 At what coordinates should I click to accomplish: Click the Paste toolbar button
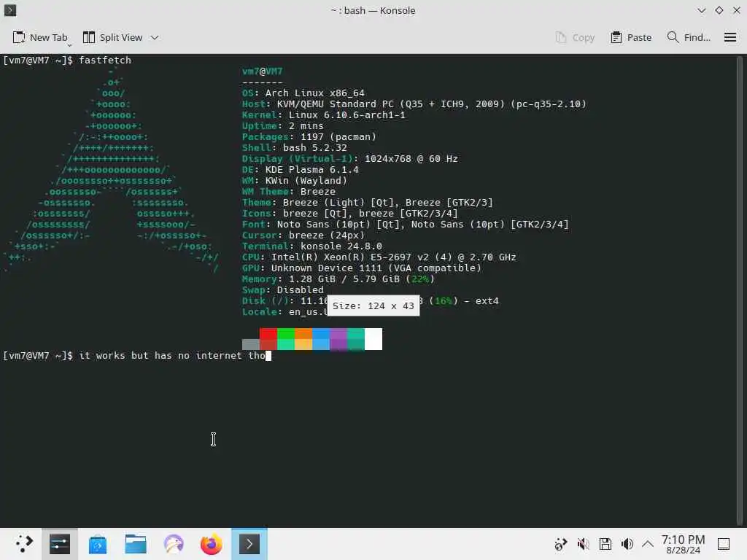[x=631, y=38]
